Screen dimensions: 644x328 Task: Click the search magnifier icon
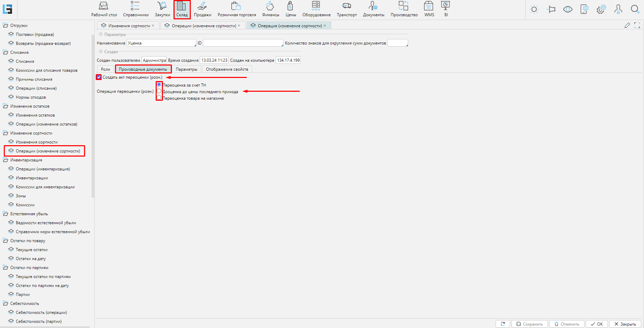(635, 9)
